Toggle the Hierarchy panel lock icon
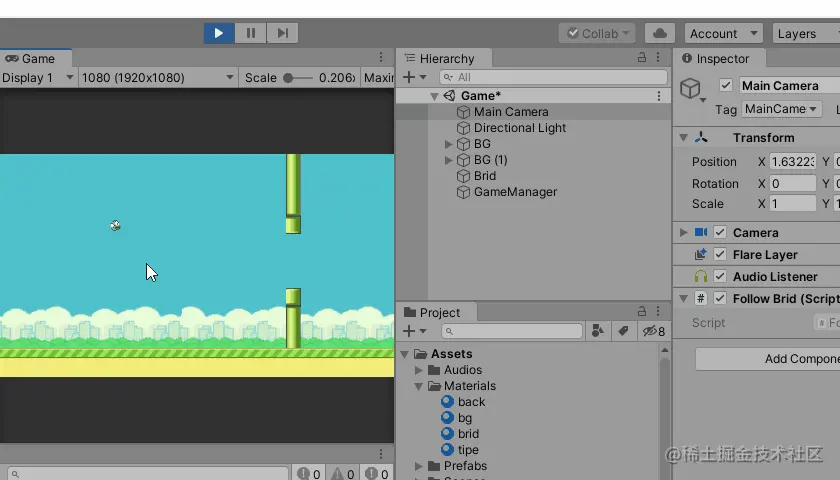The width and height of the screenshot is (840, 480). [x=642, y=57]
